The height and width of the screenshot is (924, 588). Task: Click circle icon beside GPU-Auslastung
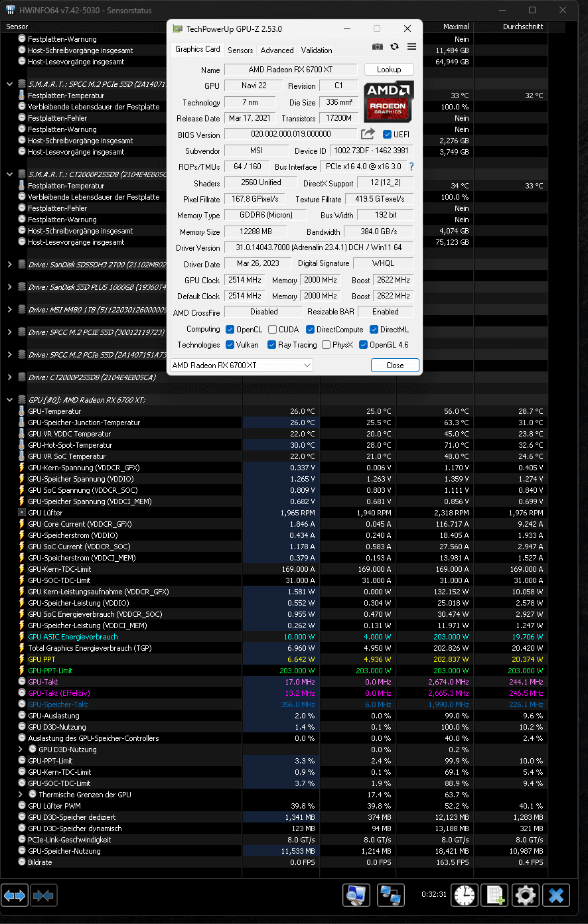[22, 716]
